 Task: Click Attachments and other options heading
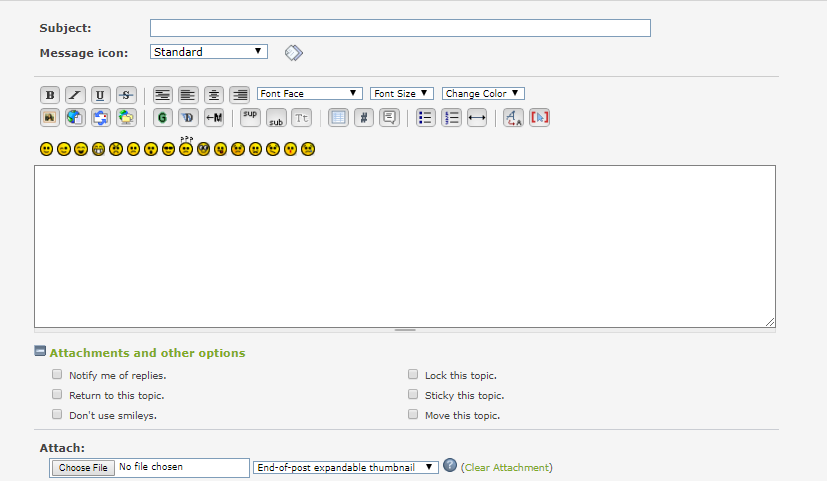(147, 353)
